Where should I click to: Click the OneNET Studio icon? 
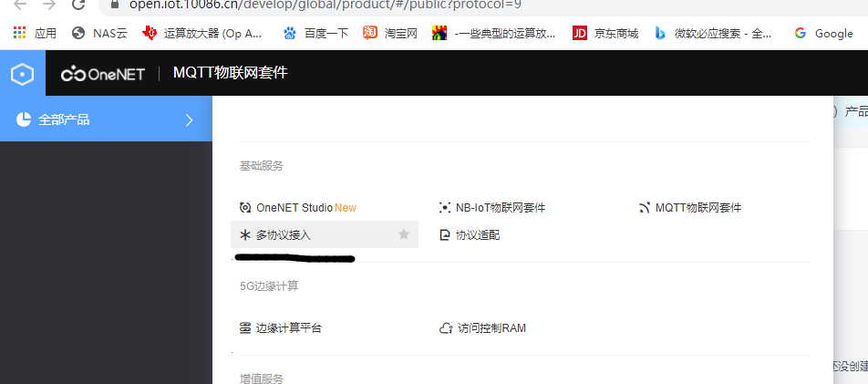pos(245,208)
